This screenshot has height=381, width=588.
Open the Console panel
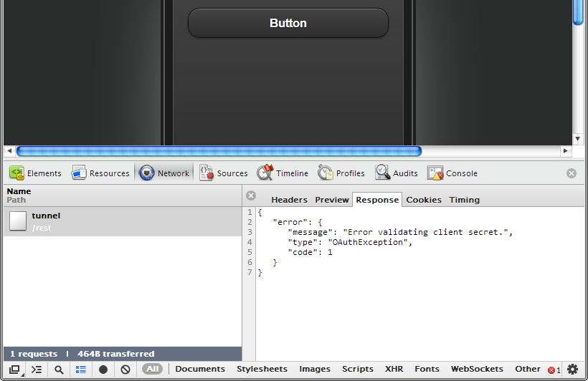452,173
